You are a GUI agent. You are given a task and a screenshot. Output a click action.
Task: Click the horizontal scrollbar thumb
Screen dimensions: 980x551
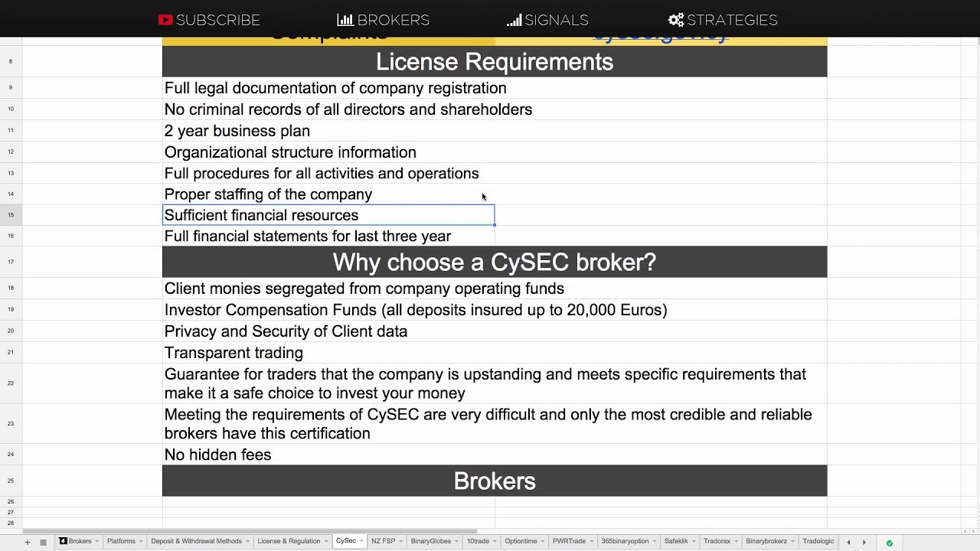(250, 531)
